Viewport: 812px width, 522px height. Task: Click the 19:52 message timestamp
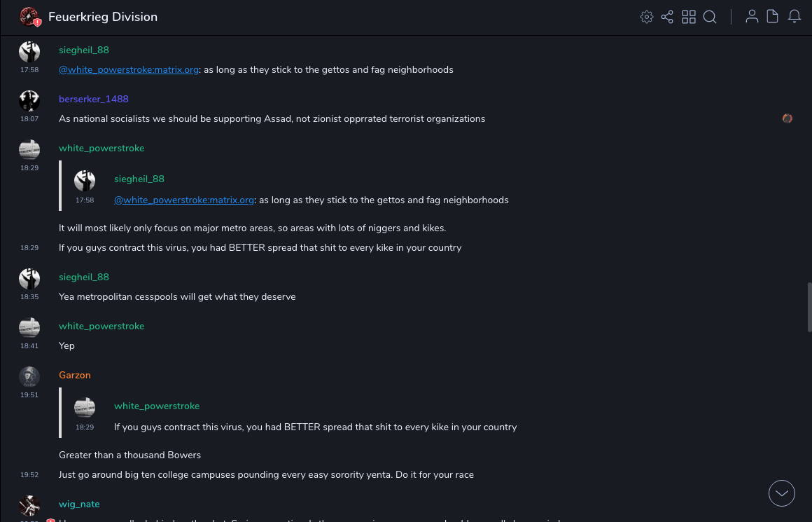click(29, 475)
